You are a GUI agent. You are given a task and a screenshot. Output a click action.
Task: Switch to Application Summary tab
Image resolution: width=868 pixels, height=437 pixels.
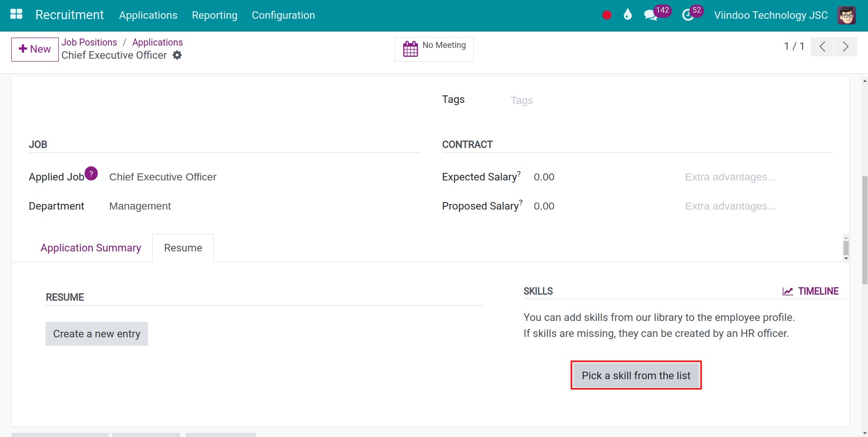pos(91,248)
